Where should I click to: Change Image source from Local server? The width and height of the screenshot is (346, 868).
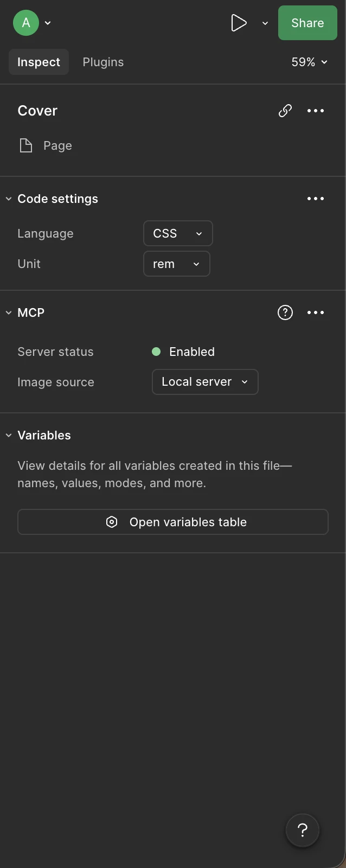tap(205, 382)
